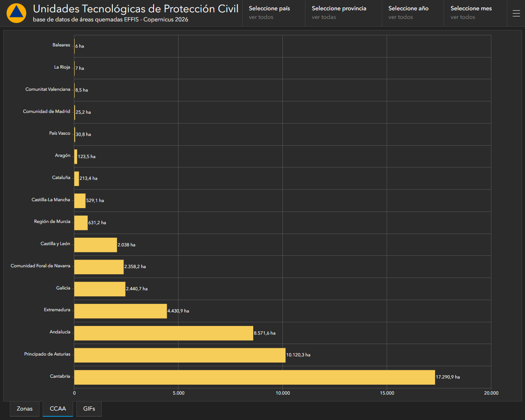Click the 'Extremadura' axis label
This screenshot has height=420, width=525.
pyautogui.click(x=57, y=310)
